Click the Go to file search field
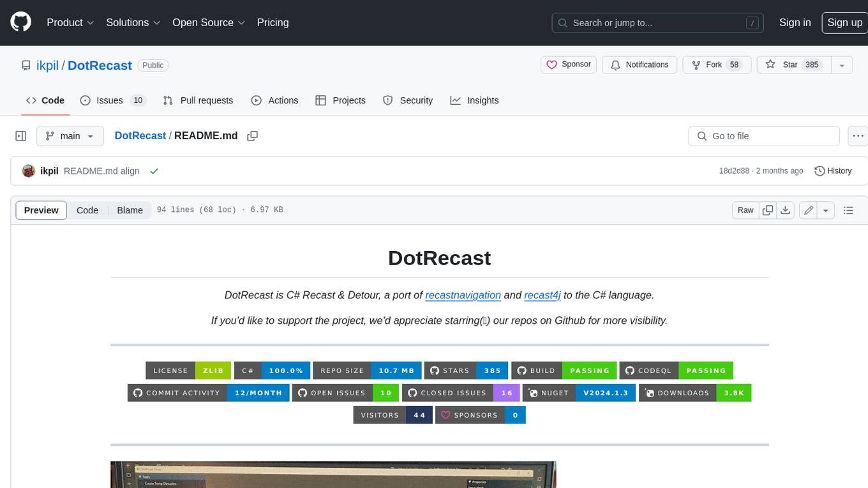This screenshot has height=488, width=868. (764, 136)
